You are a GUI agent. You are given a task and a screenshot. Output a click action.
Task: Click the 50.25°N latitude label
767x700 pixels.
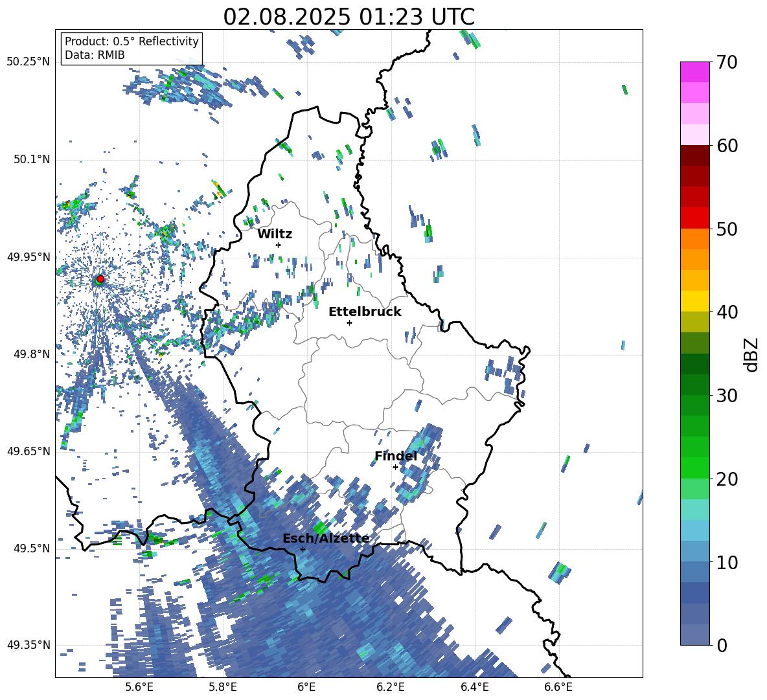(29, 62)
